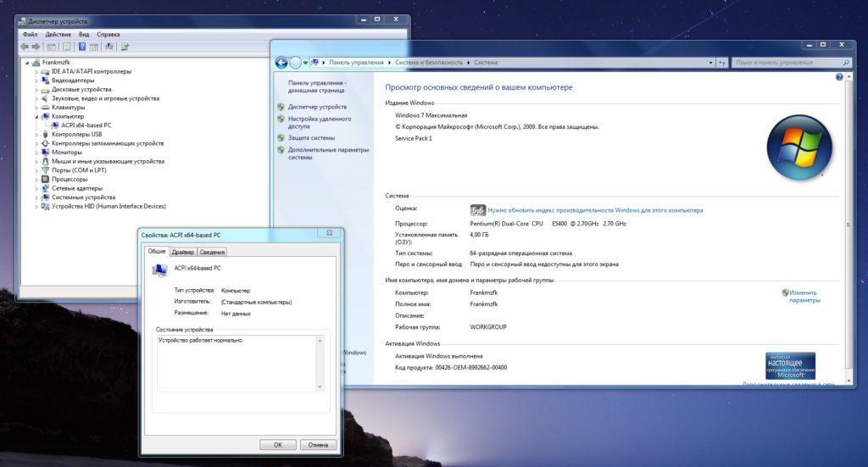Click the network icon beside Сетевые адаптеры
The image size is (868, 467).
tap(46, 188)
